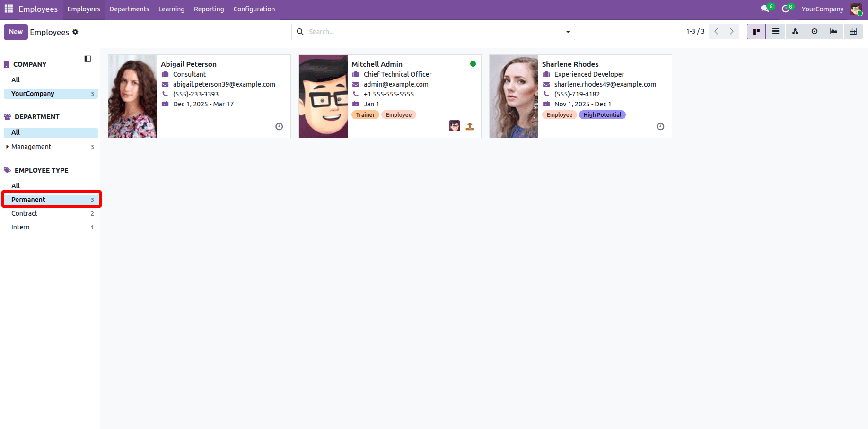Click the High Potential tag on Sharlene Rhodes

click(602, 114)
